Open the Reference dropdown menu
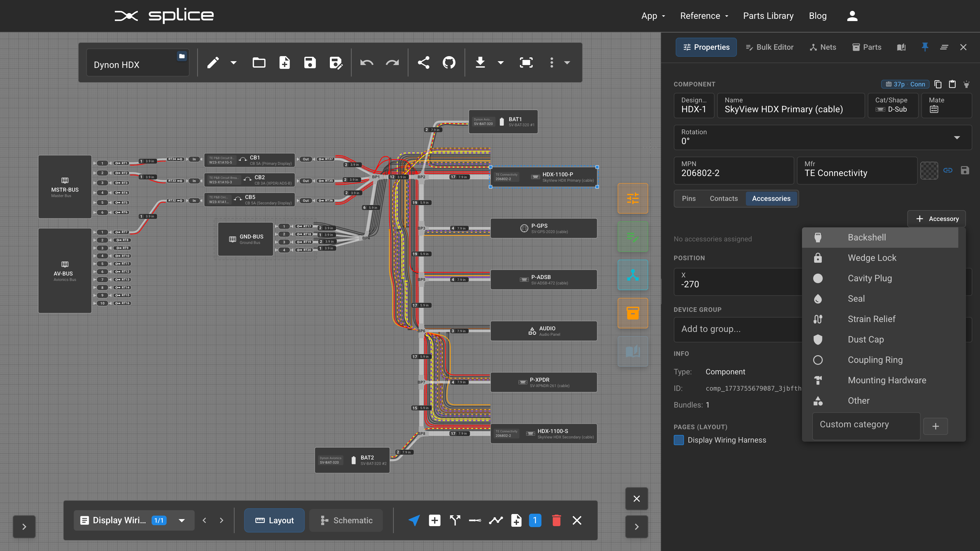This screenshot has height=551, width=980. coord(704,16)
